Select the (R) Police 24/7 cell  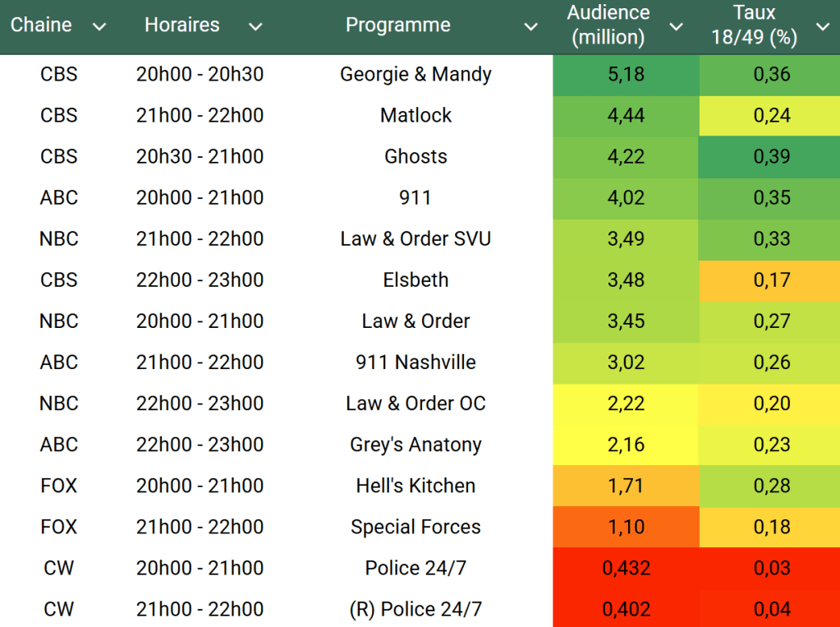point(415,609)
